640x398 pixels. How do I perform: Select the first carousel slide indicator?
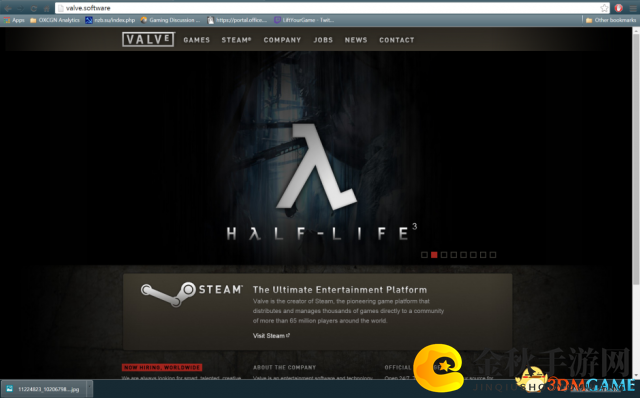(424, 255)
